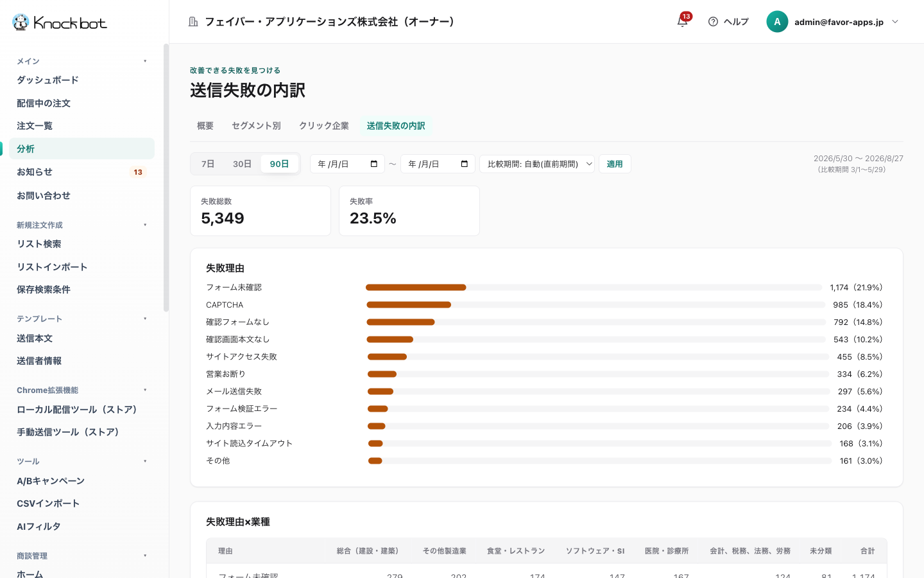The height and width of the screenshot is (578, 924).
Task: Click the フォーム未確認 progress bar
Action: 594,287
